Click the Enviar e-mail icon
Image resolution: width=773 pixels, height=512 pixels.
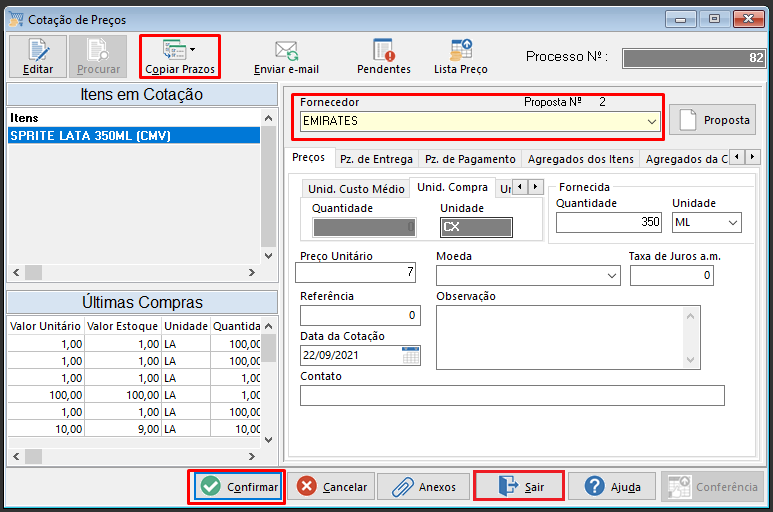tap(286, 50)
